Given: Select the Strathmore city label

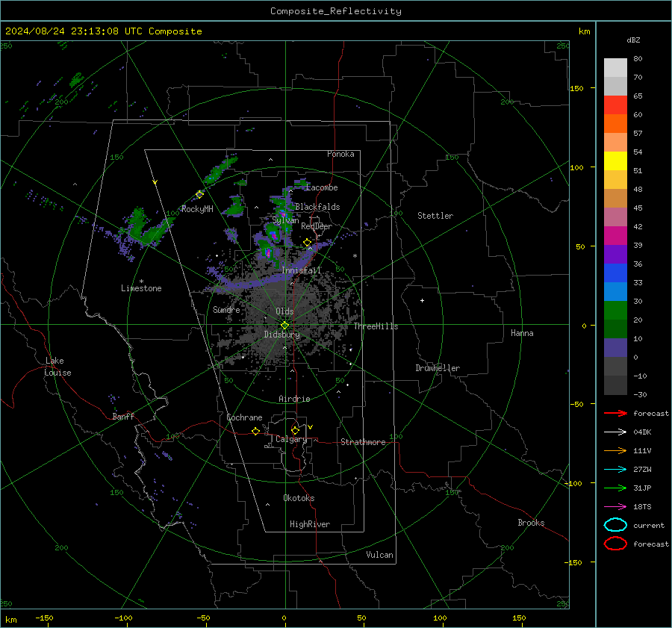Looking at the screenshot, I should [363, 442].
